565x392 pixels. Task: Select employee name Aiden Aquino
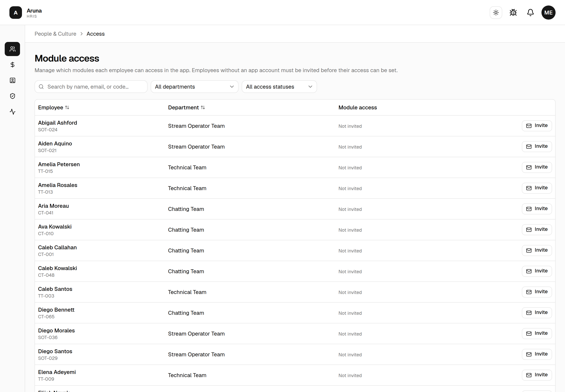pyautogui.click(x=55, y=144)
